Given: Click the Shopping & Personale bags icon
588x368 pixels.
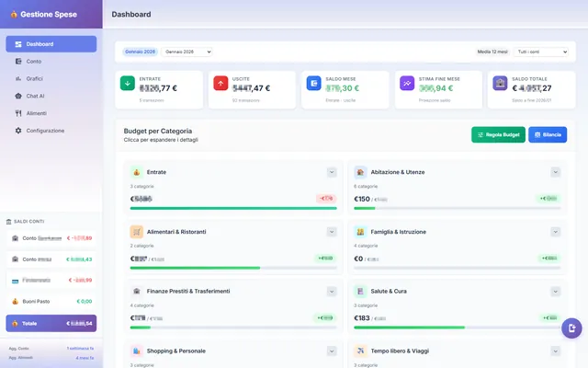Looking at the screenshot, I should click(x=137, y=351).
